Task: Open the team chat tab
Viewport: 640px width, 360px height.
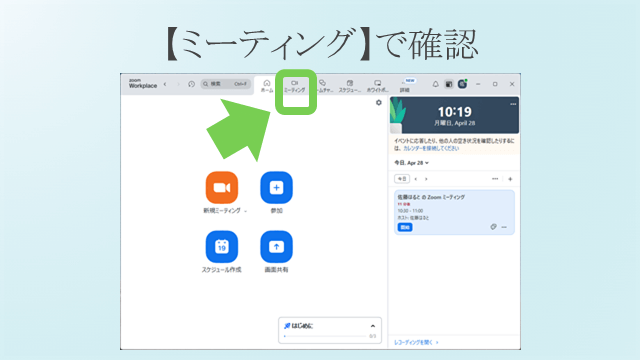Action: [324, 86]
